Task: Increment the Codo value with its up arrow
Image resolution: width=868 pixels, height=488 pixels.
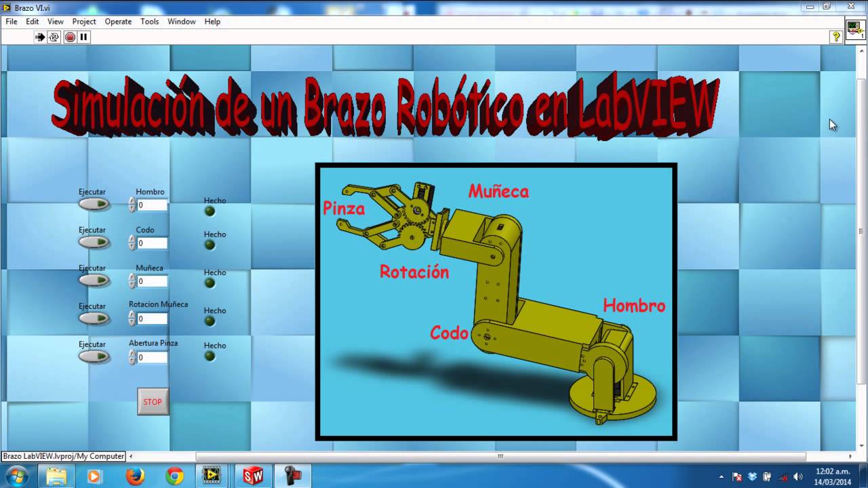Action: (132, 239)
